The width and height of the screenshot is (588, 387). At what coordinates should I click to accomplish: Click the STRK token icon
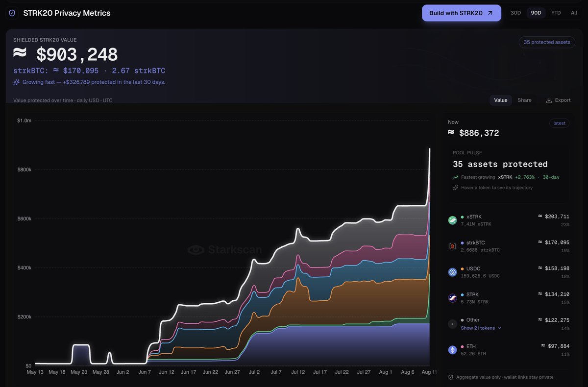pyautogui.click(x=453, y=298)
